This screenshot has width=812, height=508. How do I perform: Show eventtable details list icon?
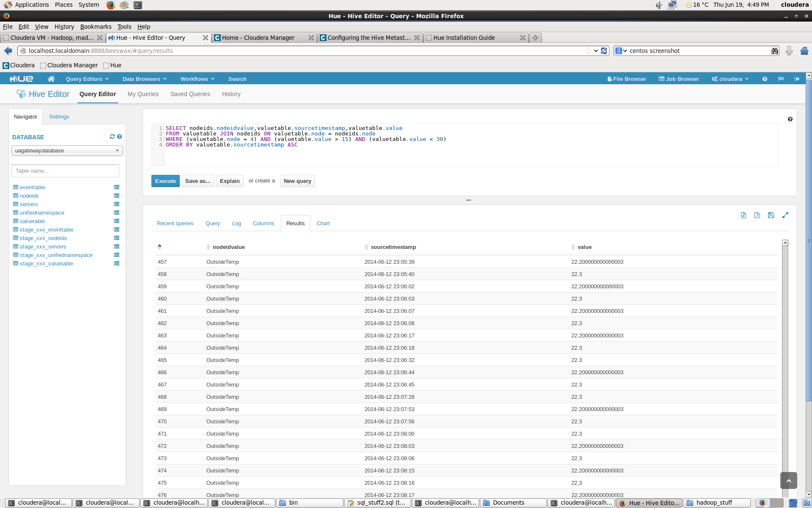click(x=116, y=187)
